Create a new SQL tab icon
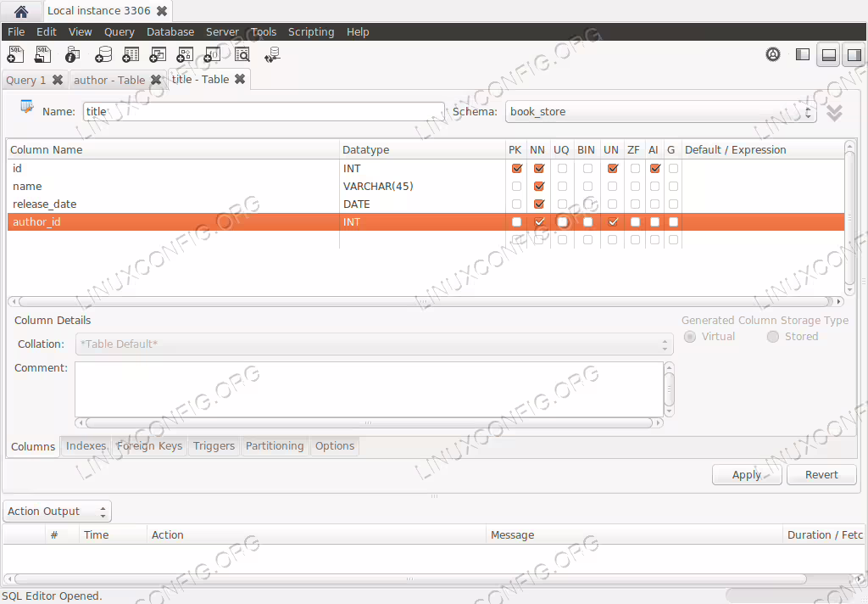The width and height of the screenshot is (868, 604). coord(15,55)
